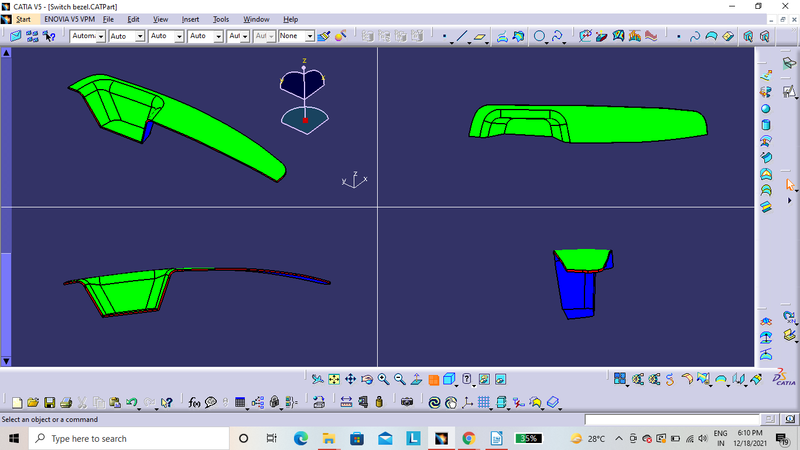Viewport: 800px width, 450px height.
Task: Open the ENOVIA V5 VPM menu
Action: 69,19
